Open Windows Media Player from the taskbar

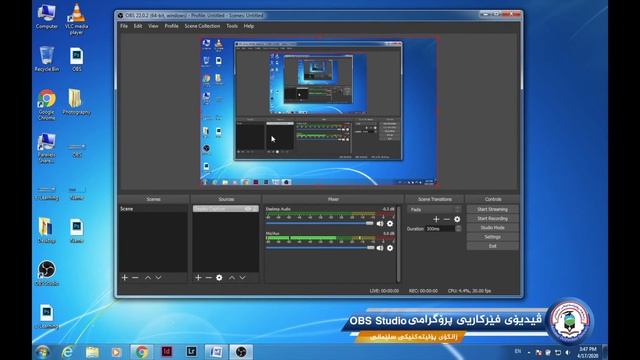(116, 351)
